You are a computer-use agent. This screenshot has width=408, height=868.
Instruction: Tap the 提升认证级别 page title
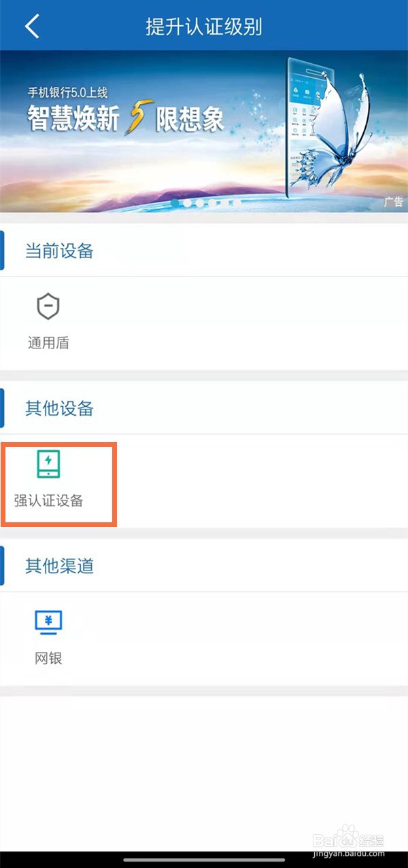tap(204, 26)
